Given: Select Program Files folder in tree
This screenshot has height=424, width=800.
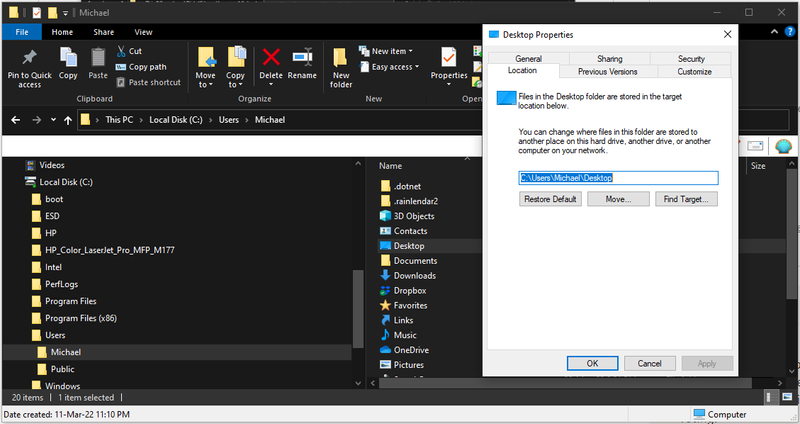Looking at the screenshot, I should click(x=70, y=301).
